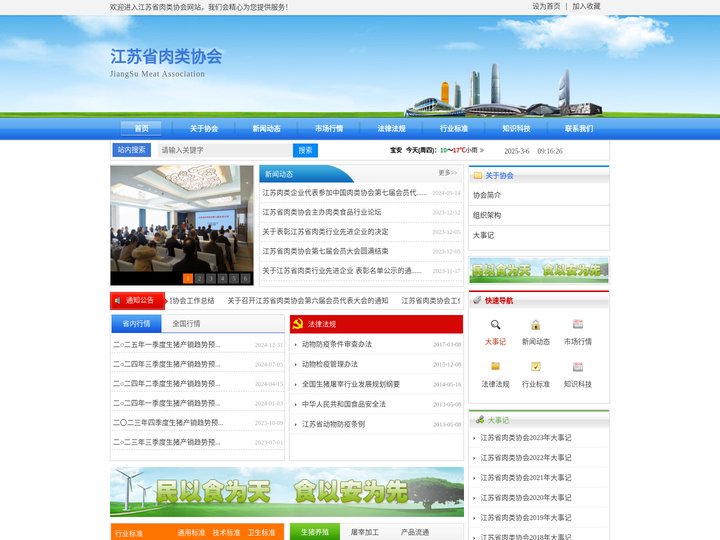Click the speaker icon beside 通知公告
The width and height of the screenshot is (720, 540).
[x=118, y=300]
